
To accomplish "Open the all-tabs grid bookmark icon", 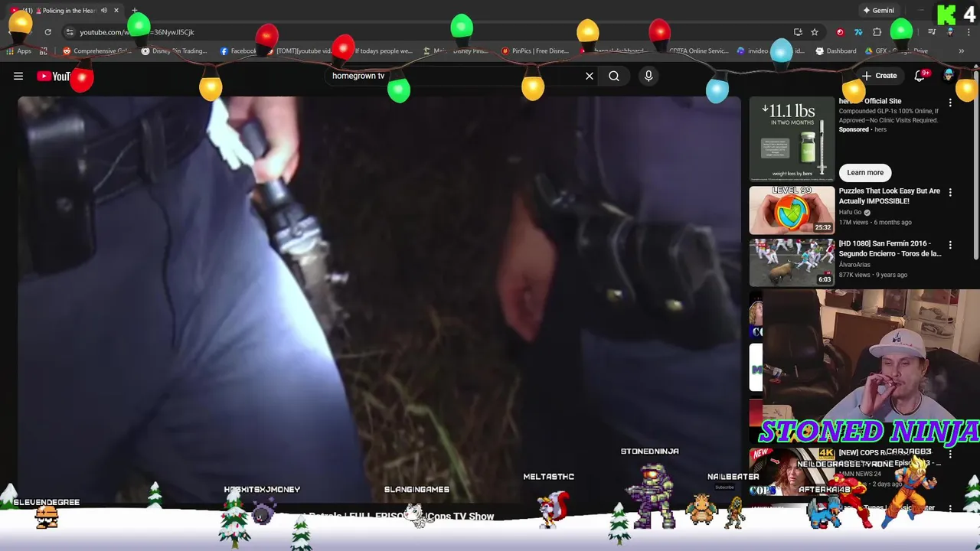I will (44, 51).
